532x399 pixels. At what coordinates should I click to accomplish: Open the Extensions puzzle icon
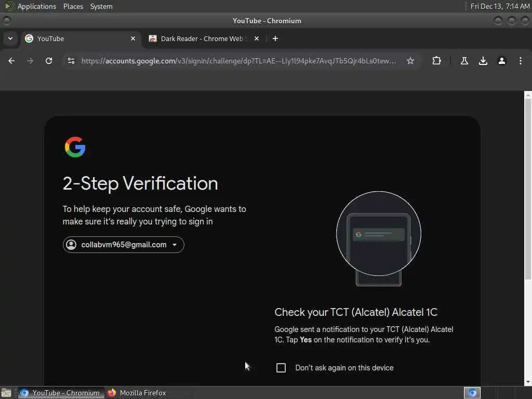point(436,61)
